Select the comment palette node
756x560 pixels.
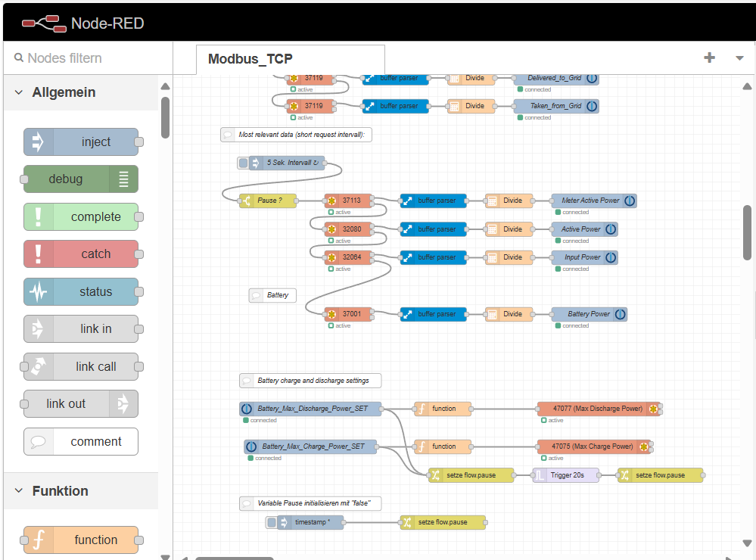click(x=81, y=441)
